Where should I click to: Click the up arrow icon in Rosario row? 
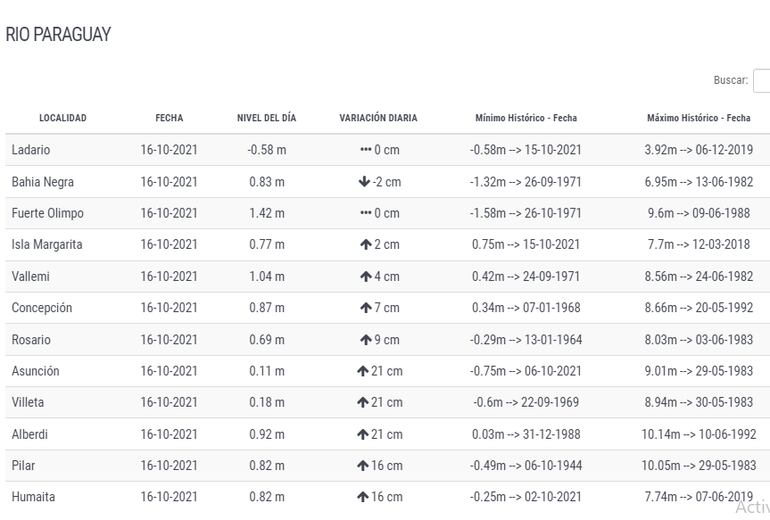366,340
